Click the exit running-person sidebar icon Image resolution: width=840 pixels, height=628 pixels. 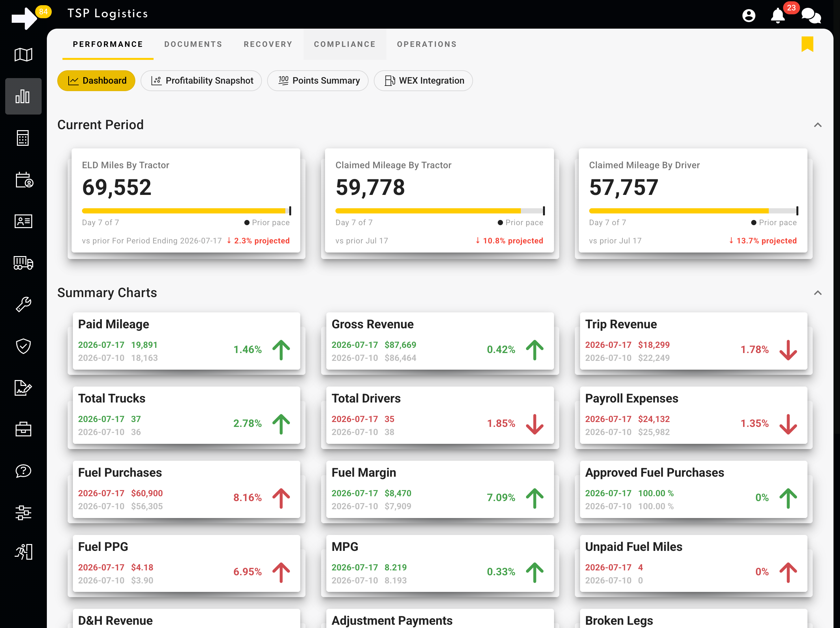click(23, 552)
